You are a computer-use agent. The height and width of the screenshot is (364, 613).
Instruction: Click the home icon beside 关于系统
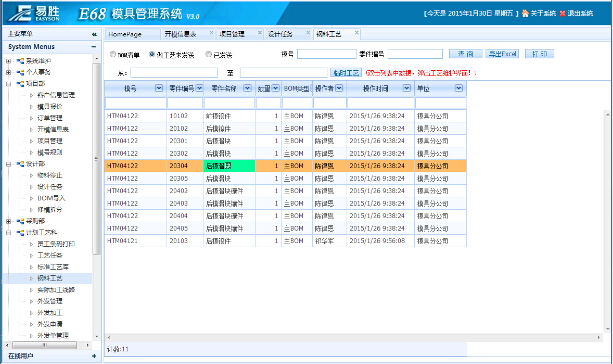[525, 13]
